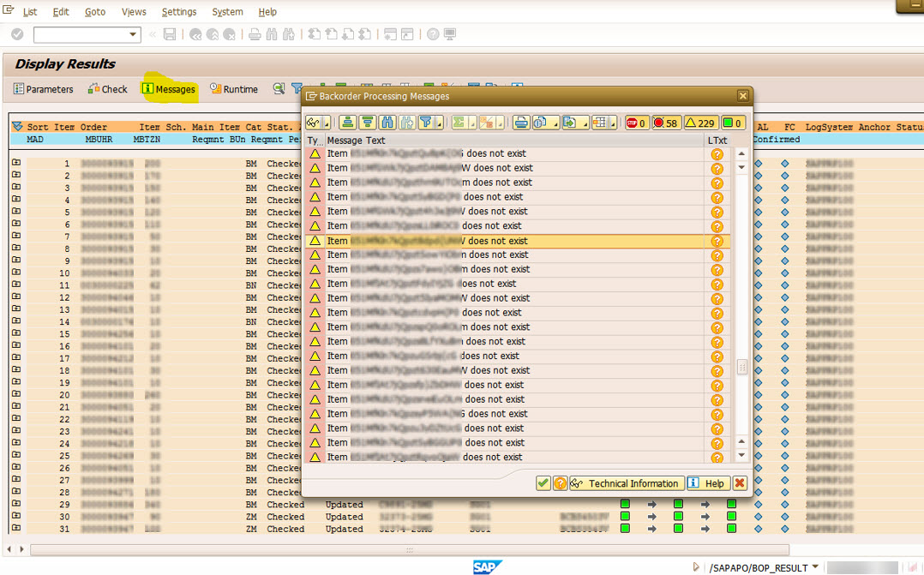Click the Check button
This screenshot has width=924, height=575.
[x=107, y=89]
